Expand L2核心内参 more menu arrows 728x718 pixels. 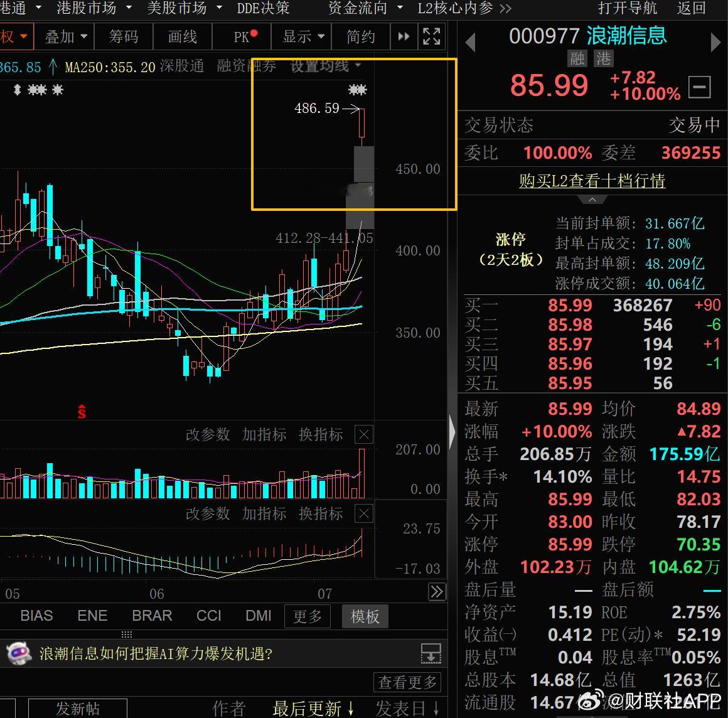tap(506, 8)
